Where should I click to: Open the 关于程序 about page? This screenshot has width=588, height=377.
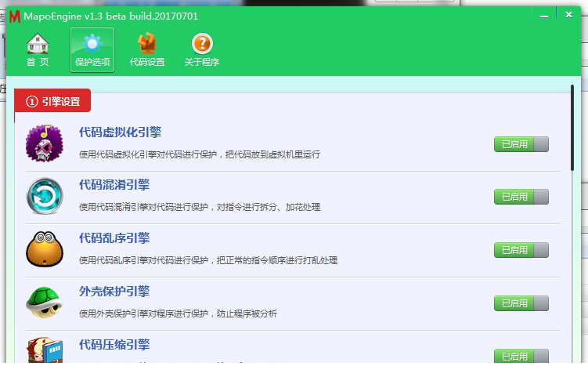coord(202,50)
